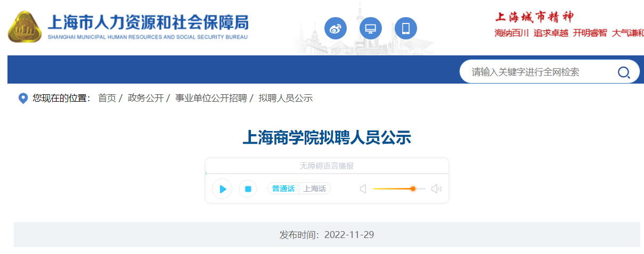
Task: Click the bureau emblem logo
Action: pyautogui.click(x=25, y=27)
